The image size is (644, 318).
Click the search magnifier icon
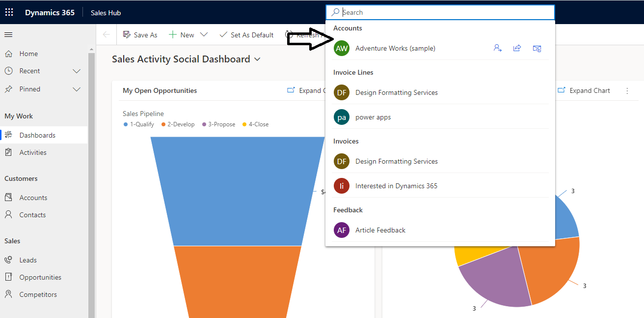tap(336, 12)
